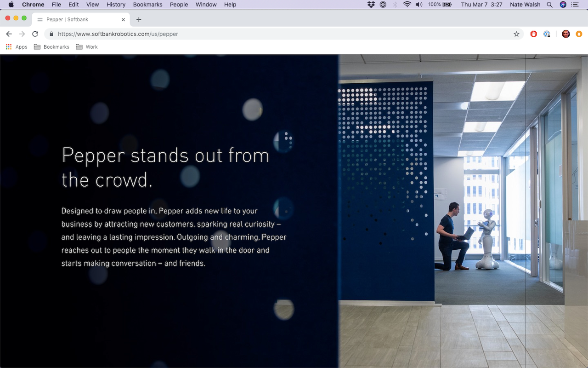Go back to previous page

tap(9, 34)
